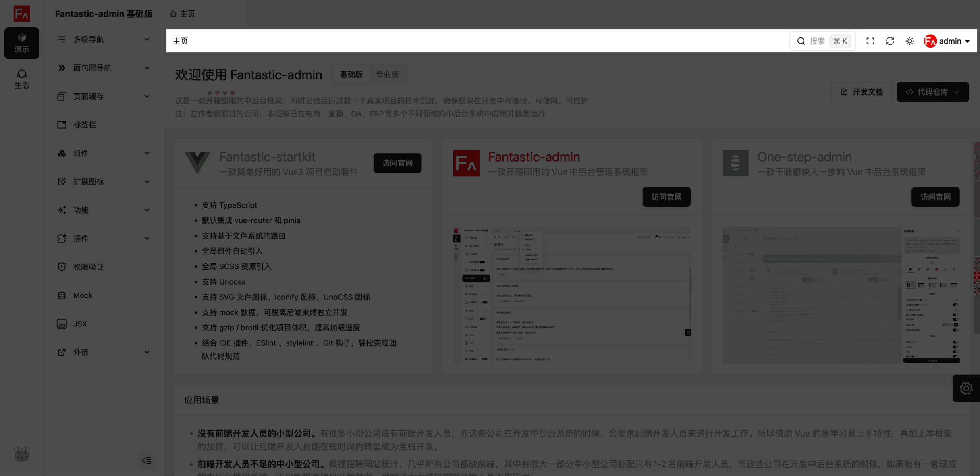Click the 开发文档 button
Screen dimensions: 980x476
862,92
